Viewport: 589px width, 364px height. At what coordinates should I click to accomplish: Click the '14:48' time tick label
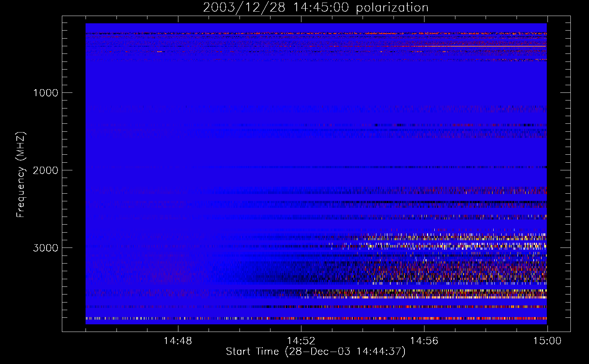tap(178, 341)
